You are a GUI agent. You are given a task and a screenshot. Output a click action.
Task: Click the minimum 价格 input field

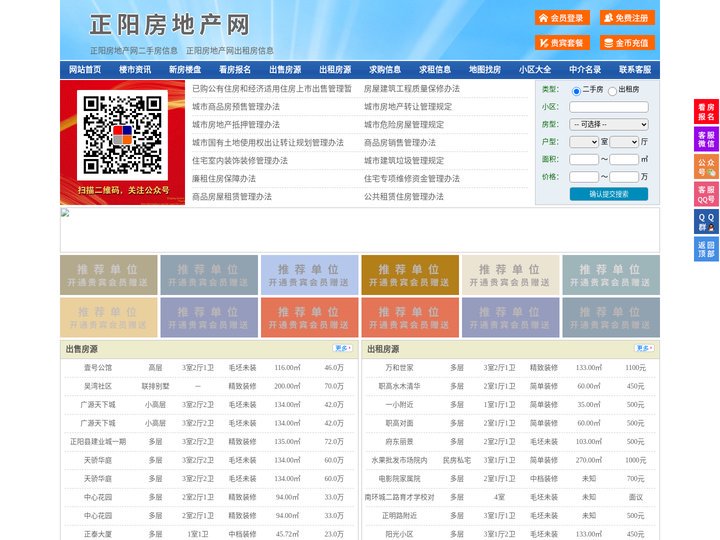(x=584, y=177)
